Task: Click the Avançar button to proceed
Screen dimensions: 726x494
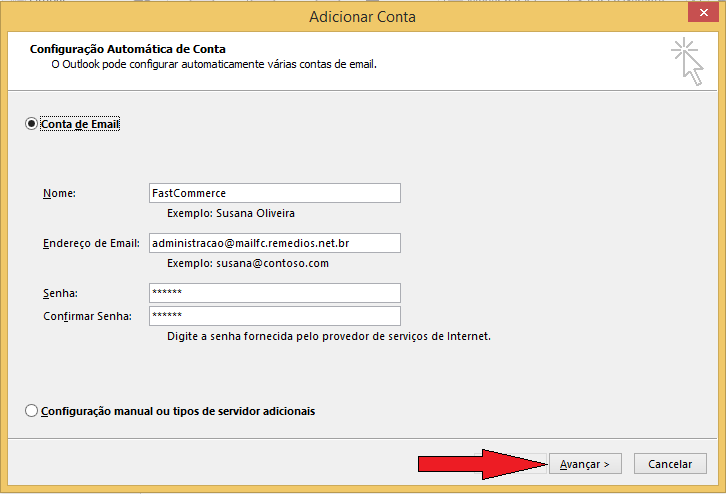Action: coord(585,463)
